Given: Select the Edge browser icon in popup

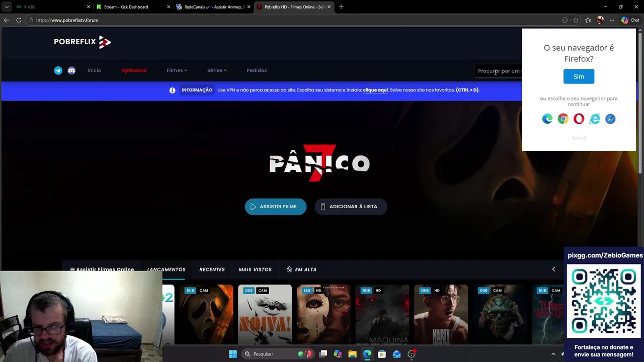Looking at the screenshot, I should (547, 119).
